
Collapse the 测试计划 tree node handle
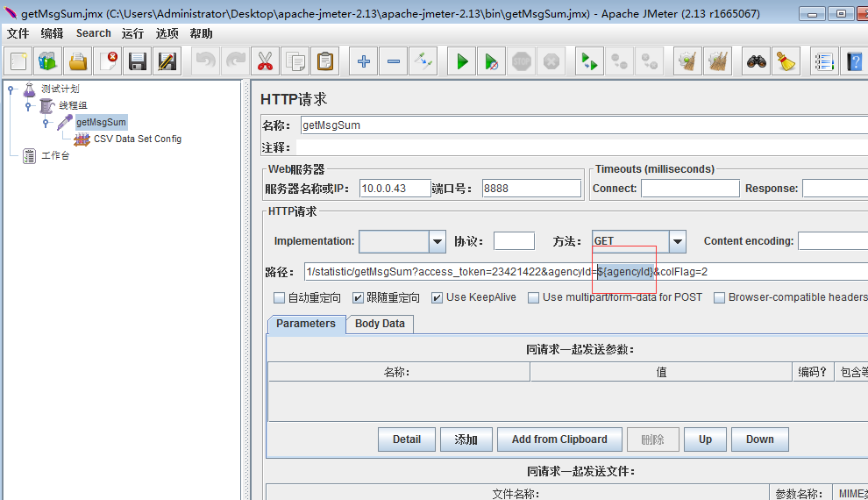click(11, 89)
